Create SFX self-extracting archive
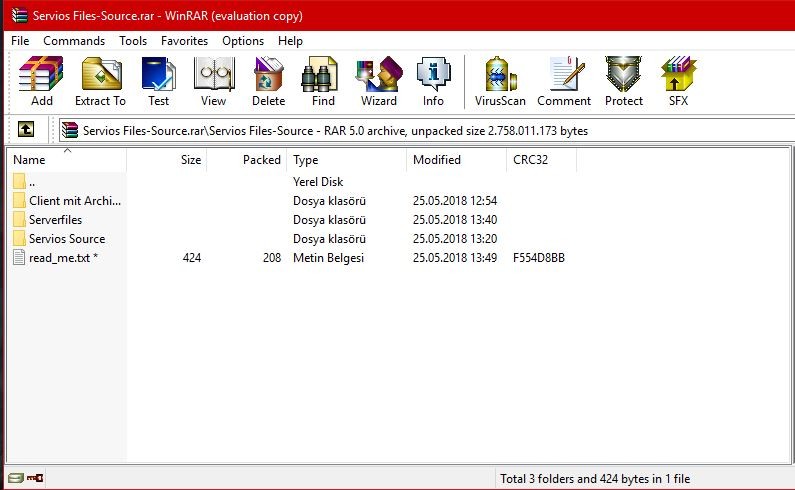Image resolution: width=795 pixels, height=490 pixels. click(678, 74)
